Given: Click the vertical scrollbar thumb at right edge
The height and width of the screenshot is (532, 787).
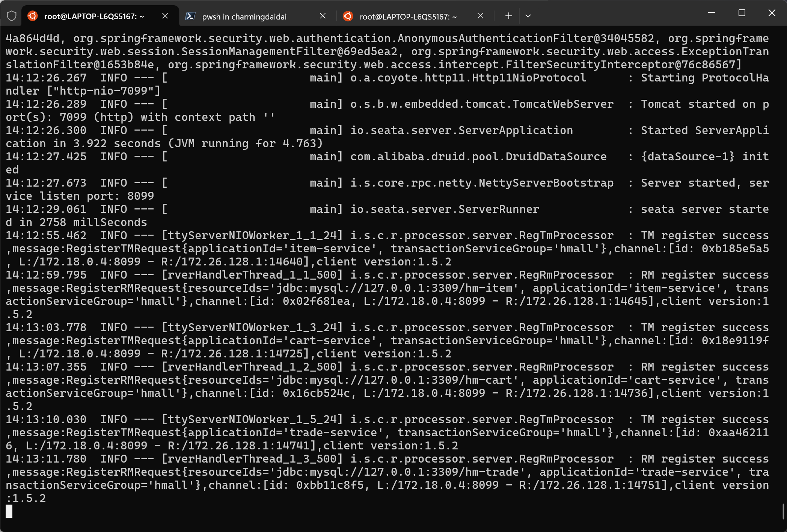Looking at the screenshot, I should point(783,511).
